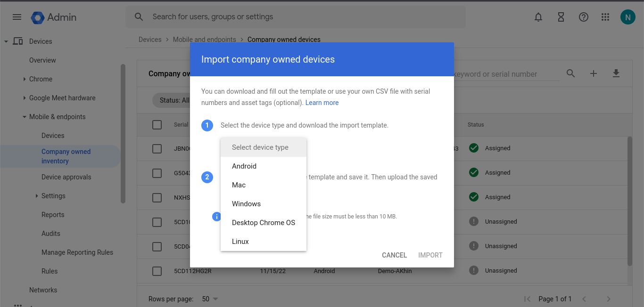Expand the Chrome sidebar section
This screenshot has width=644, height=307.
(25, 79)
